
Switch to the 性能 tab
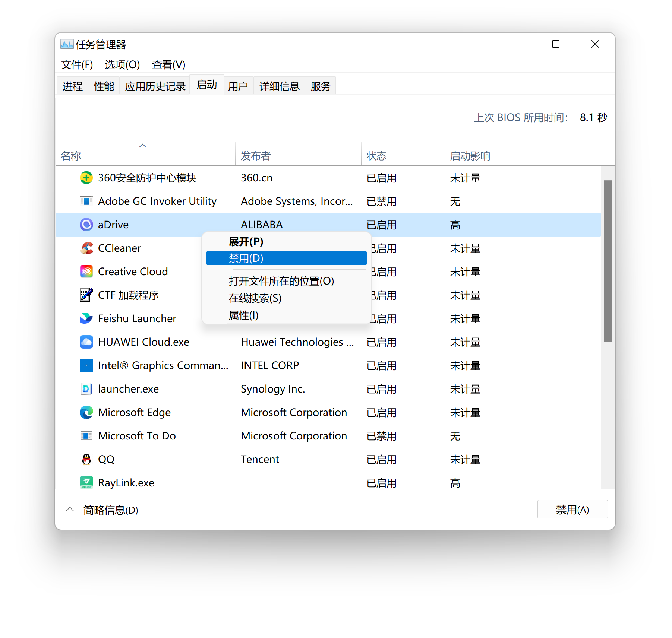click(104, 86)
